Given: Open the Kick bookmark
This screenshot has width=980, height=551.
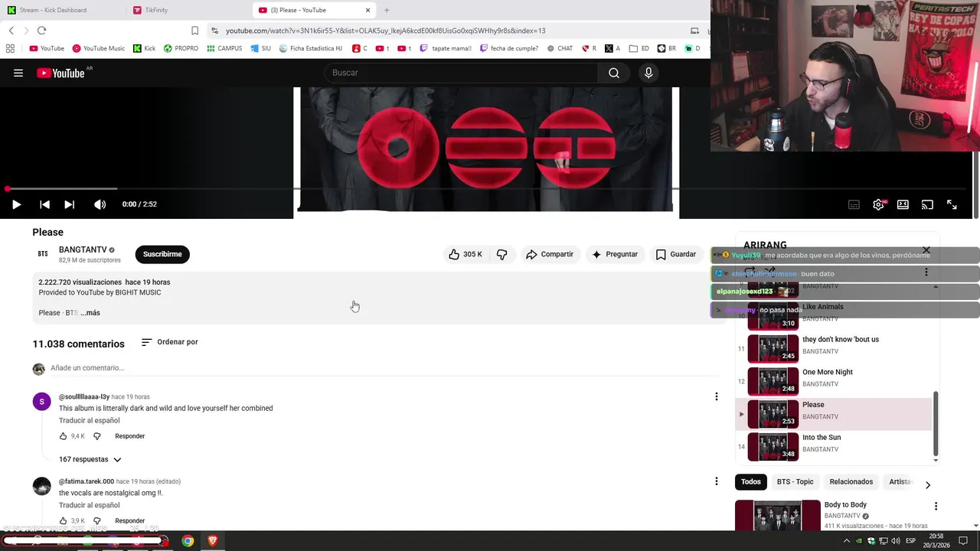Looking at the screenshot, I should pos(144,48).
